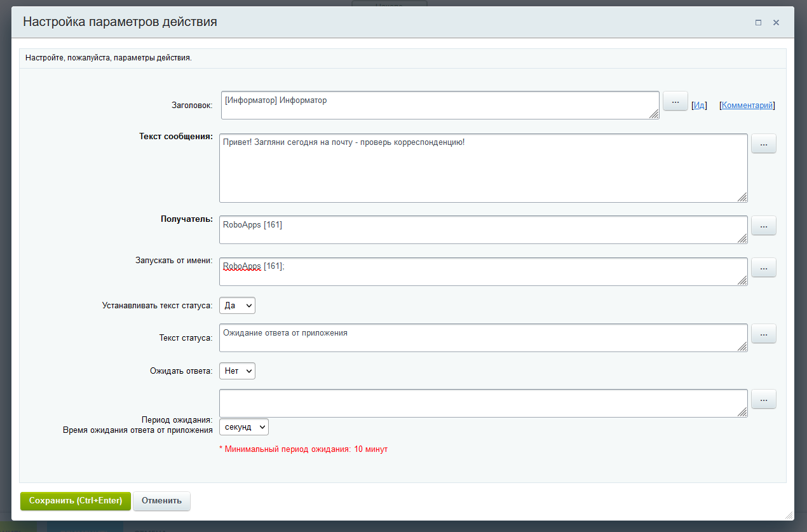Click ellipsis button next to Текст статуса
Image resolution: width=807 pixels, height=532 pixels.
(763, 334)
